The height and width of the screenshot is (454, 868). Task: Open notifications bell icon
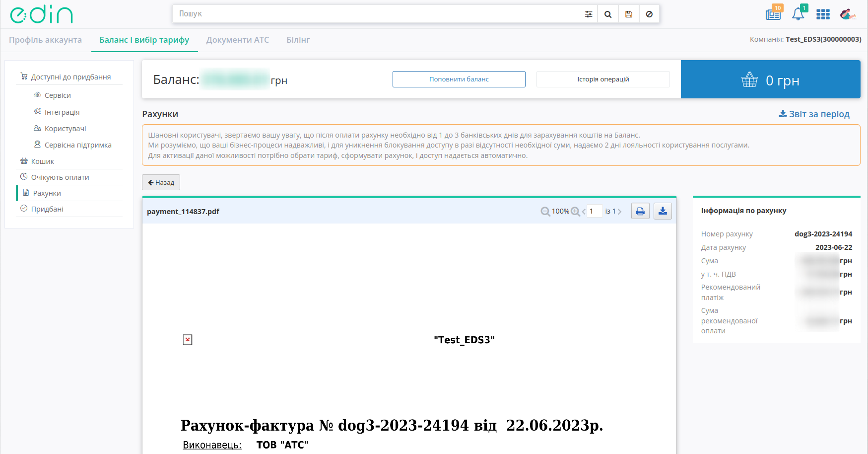[799, 13]
